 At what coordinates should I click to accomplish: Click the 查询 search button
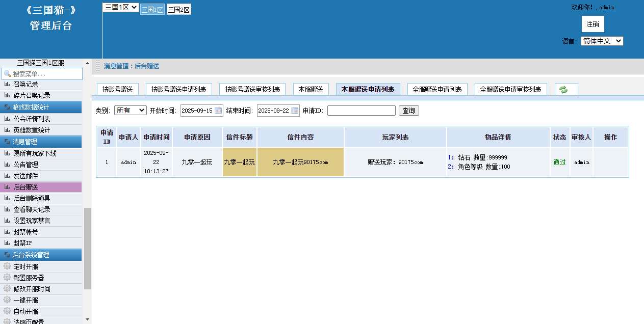408,111
